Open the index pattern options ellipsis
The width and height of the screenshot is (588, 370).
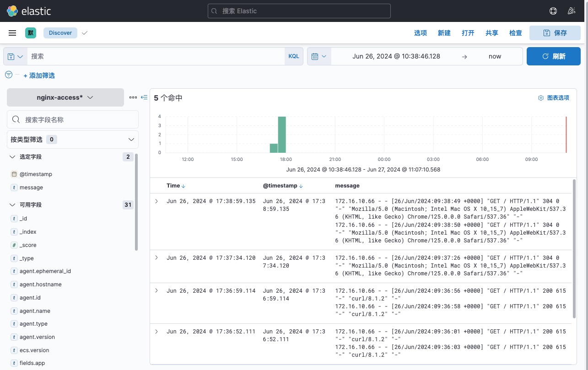(133, 97)
